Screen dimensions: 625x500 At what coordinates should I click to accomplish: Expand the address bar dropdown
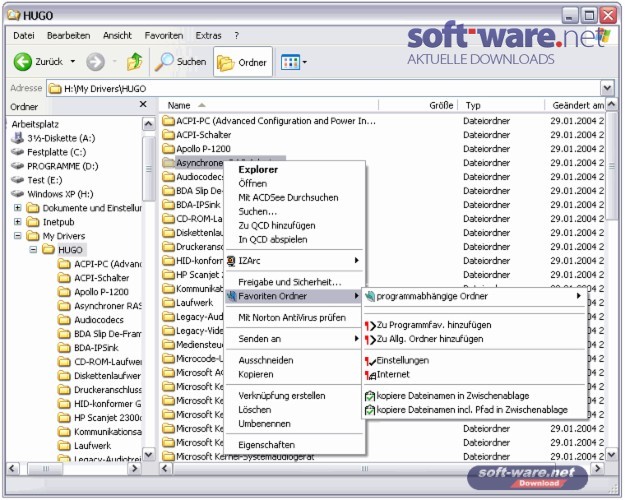pos(607,88)
